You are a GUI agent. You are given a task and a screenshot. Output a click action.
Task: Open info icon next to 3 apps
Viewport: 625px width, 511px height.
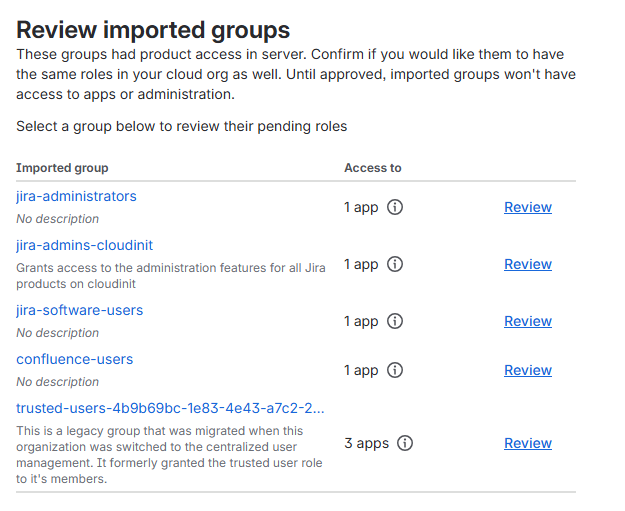405,443
